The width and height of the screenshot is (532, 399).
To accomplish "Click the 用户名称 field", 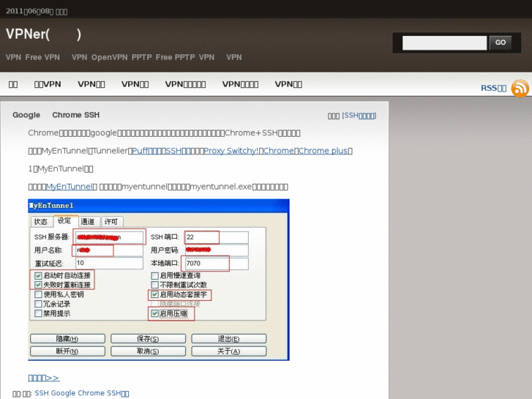I will [x=109, y=250].
